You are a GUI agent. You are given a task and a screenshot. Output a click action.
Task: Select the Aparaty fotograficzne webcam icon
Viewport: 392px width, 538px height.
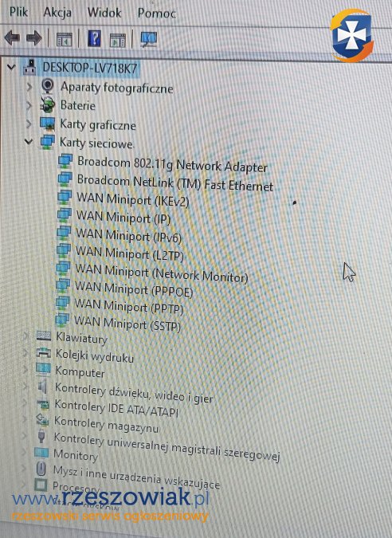tap(48, 86)
